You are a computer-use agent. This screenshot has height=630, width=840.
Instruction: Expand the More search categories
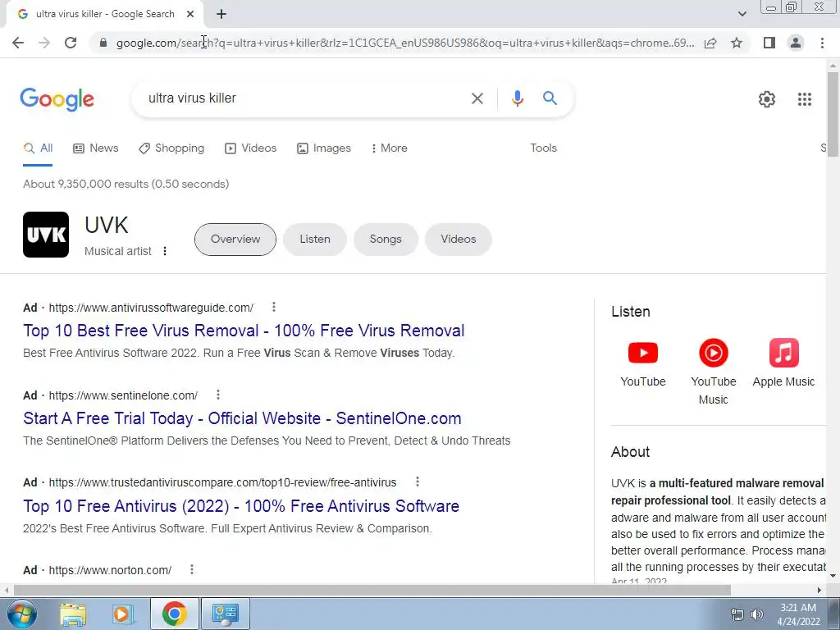coord(389,148)
